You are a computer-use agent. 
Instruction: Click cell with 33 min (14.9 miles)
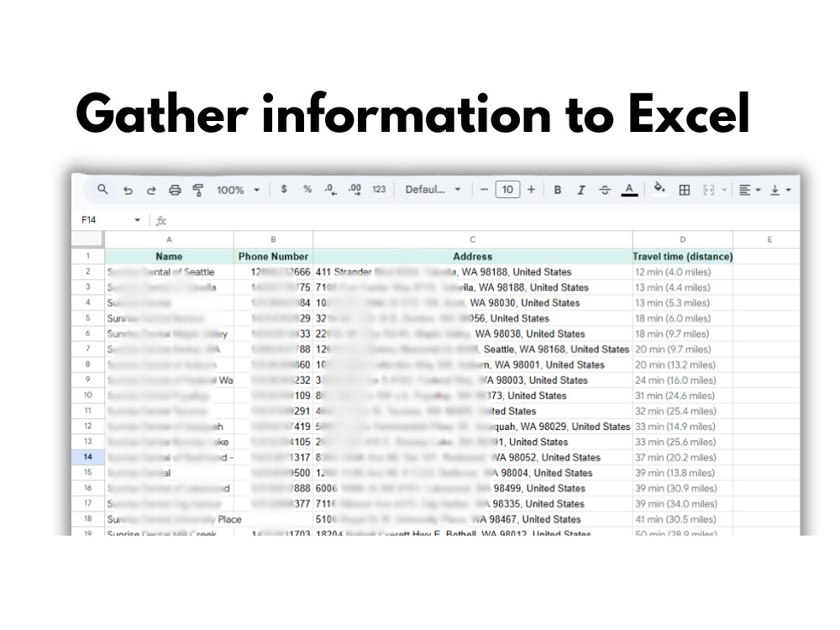coord(682,427)
